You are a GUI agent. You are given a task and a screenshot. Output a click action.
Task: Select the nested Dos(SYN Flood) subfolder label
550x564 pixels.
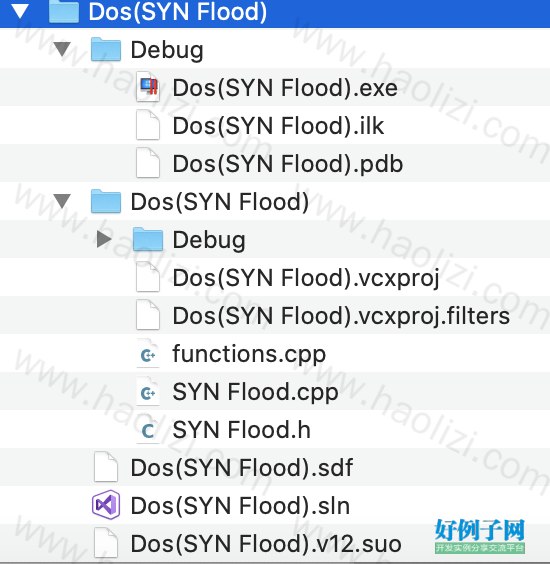(220, 202)
